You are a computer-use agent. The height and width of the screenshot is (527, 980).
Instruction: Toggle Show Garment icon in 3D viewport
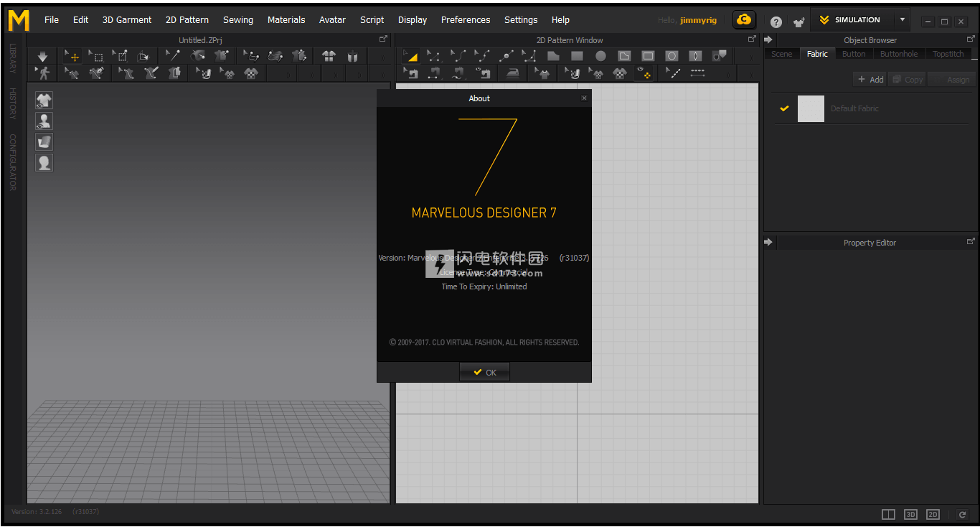pos(44,101)
